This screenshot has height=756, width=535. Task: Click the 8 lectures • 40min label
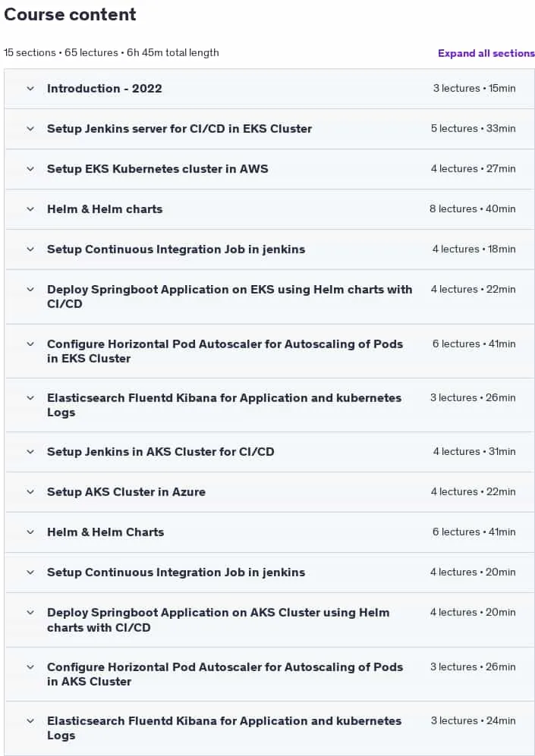[x=473, y=209]
